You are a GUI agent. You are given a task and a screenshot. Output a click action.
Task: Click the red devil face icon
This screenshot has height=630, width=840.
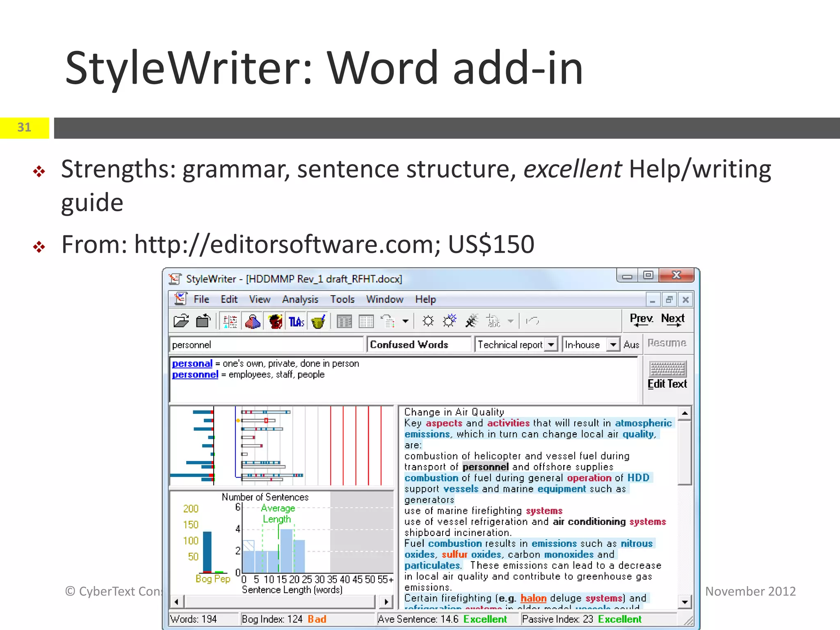[275, 321]
